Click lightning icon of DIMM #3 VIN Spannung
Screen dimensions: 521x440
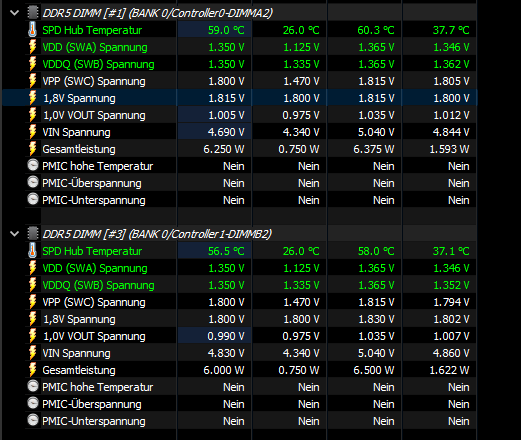pyautogui.click(x=33, y=353)
